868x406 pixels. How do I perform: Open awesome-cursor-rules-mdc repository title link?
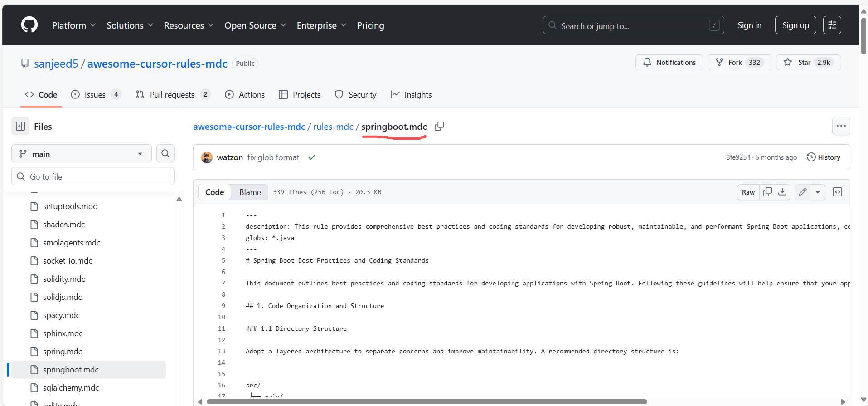click(157, 64)
